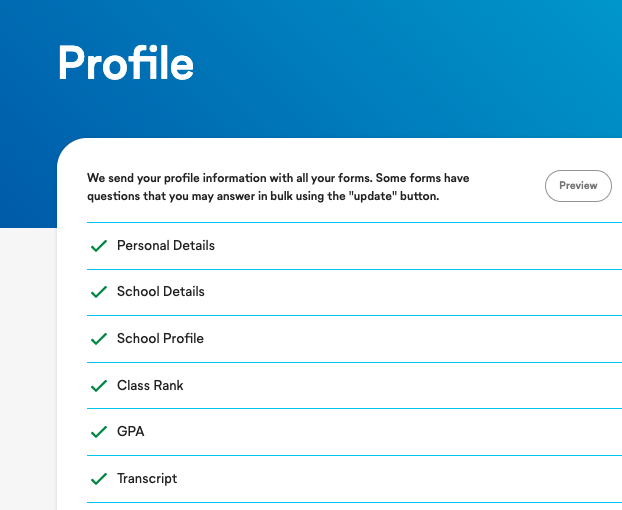
Task: Click the green checkmark beside School Profile
Action: tap(99, 339)
